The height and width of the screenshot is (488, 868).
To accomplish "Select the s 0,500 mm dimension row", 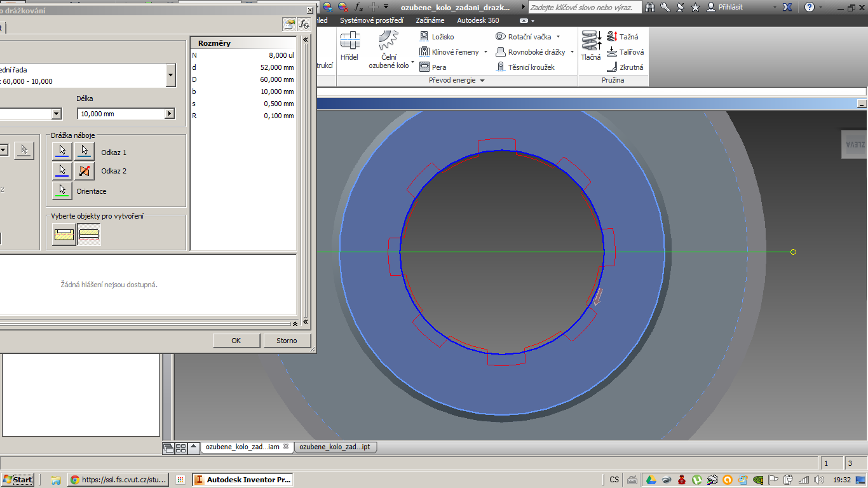I will [243, 104].
